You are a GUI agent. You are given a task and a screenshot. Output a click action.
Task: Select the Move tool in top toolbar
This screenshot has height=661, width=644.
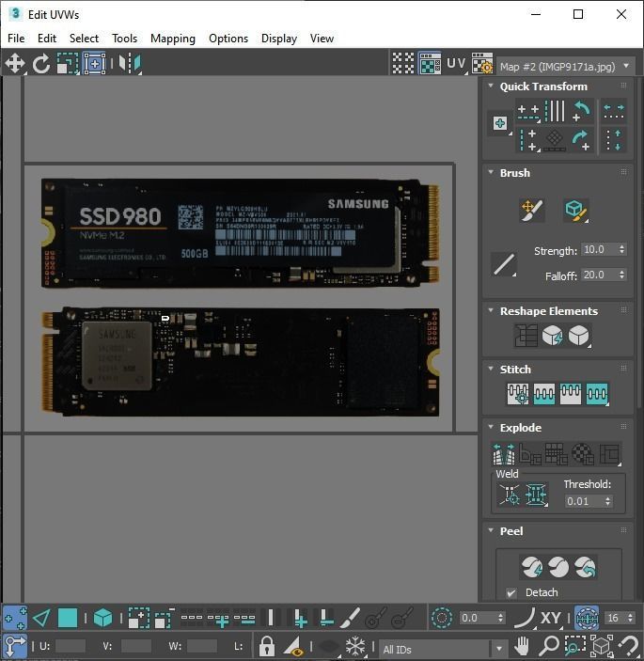pyautogui.click(x=15, y=64)
